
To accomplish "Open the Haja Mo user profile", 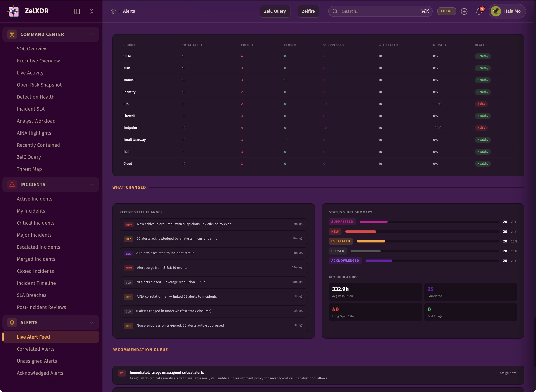I will [507, 11].
